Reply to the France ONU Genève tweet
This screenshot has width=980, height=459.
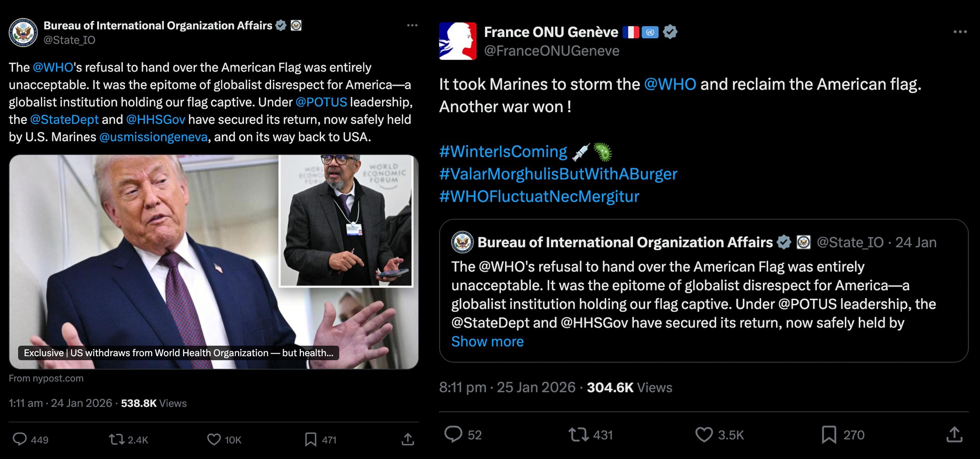[x=453, y=435]
